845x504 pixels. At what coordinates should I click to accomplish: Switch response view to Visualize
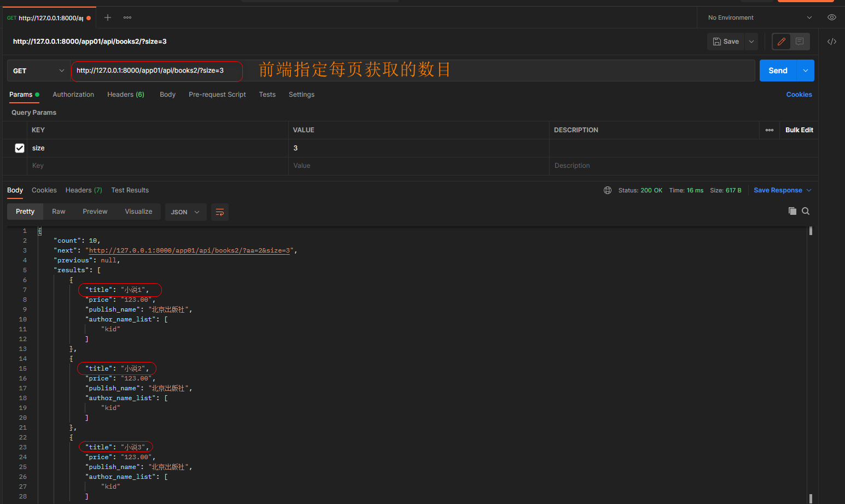(138, 212)
